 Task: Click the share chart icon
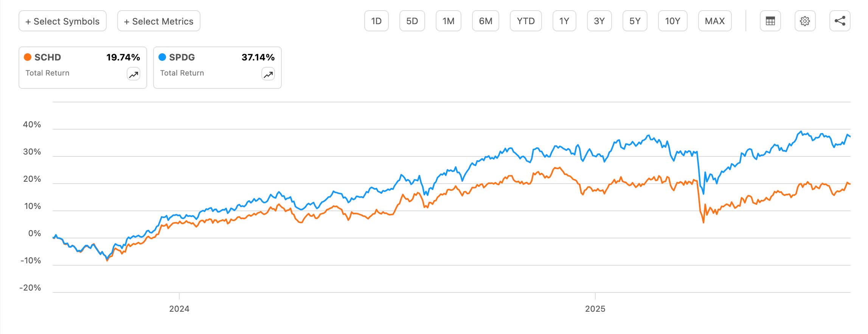tap(840, 21)
